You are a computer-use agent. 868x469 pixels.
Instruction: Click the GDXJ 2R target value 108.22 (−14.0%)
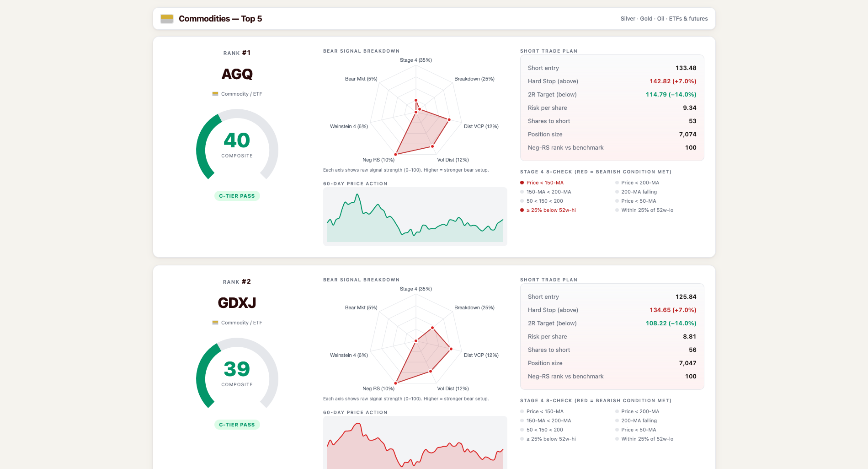(x=671, y=323)
